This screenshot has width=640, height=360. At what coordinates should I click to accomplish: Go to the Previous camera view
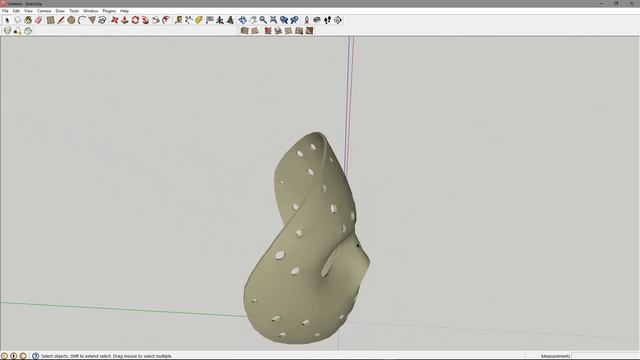click(x=284, y=20)
